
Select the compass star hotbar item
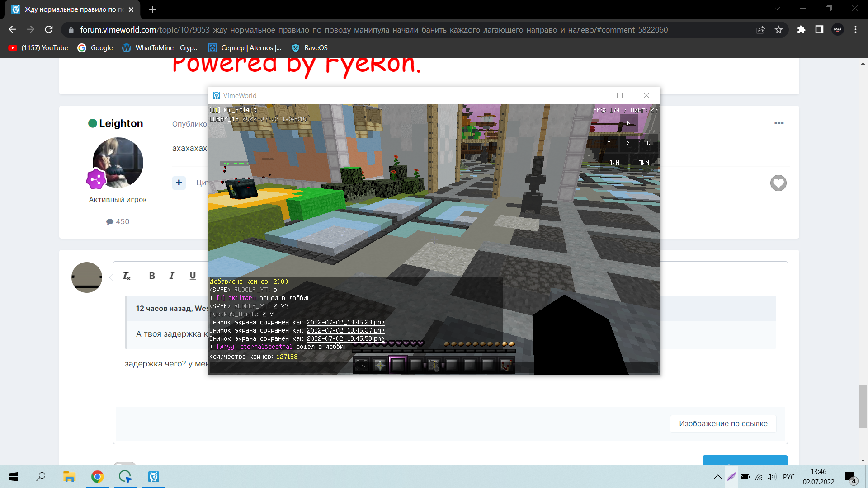pos(380,365)
